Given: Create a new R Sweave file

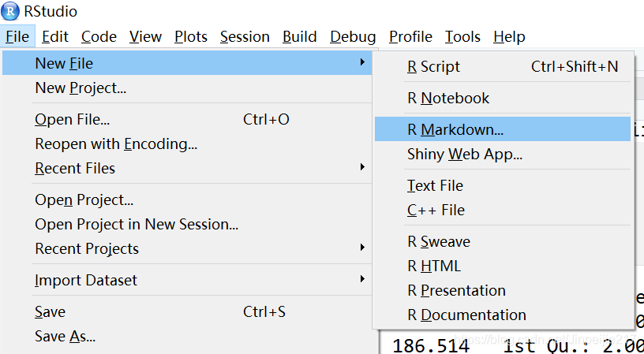Looking at the screenshot, I should 503,241.
